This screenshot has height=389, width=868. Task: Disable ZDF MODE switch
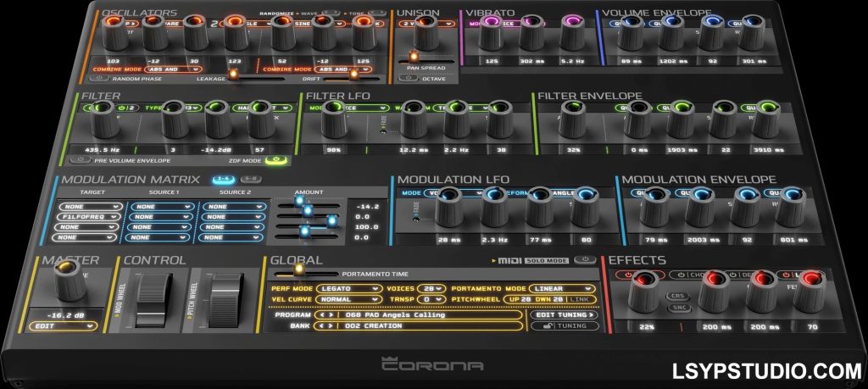click(277, 160)
